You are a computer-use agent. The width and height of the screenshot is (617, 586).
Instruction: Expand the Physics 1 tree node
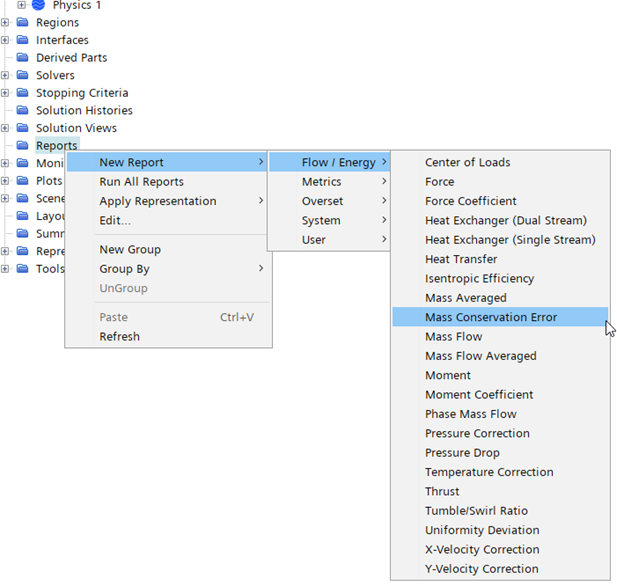tap(22, 5)
